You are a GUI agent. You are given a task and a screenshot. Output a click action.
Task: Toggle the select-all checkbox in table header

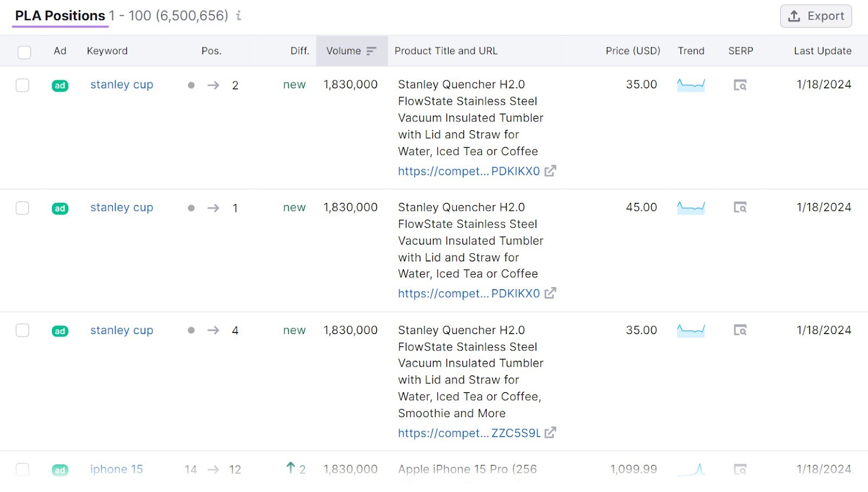pos(24,52)
